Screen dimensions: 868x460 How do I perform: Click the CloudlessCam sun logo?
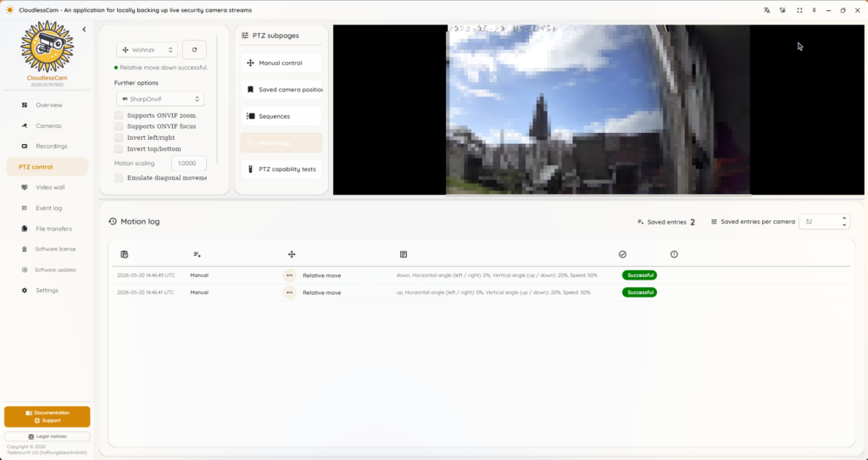coord(47,47)
